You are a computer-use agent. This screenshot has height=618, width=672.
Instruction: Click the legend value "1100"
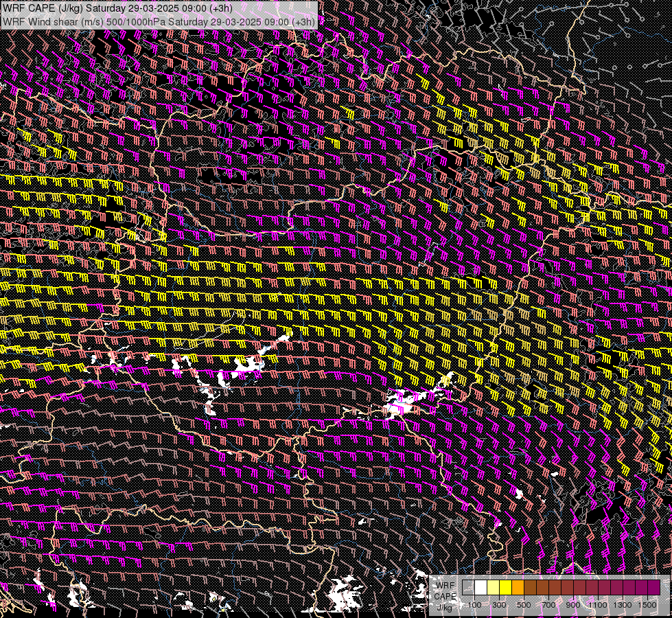click(598, 605)
